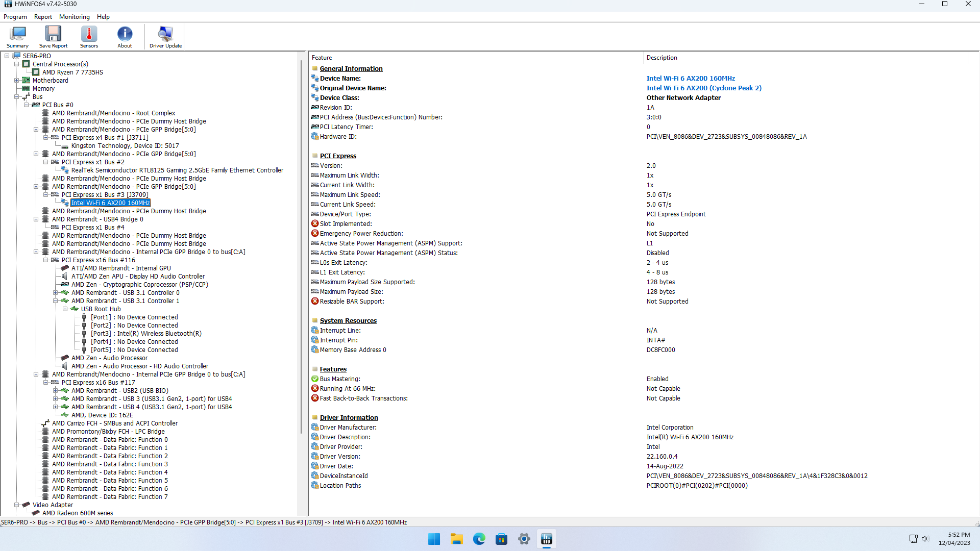Open the Monitoring menu

[x=75, y=17]
